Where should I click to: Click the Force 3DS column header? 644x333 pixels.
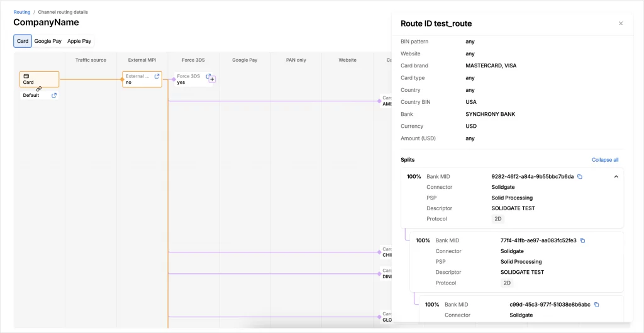194,60
